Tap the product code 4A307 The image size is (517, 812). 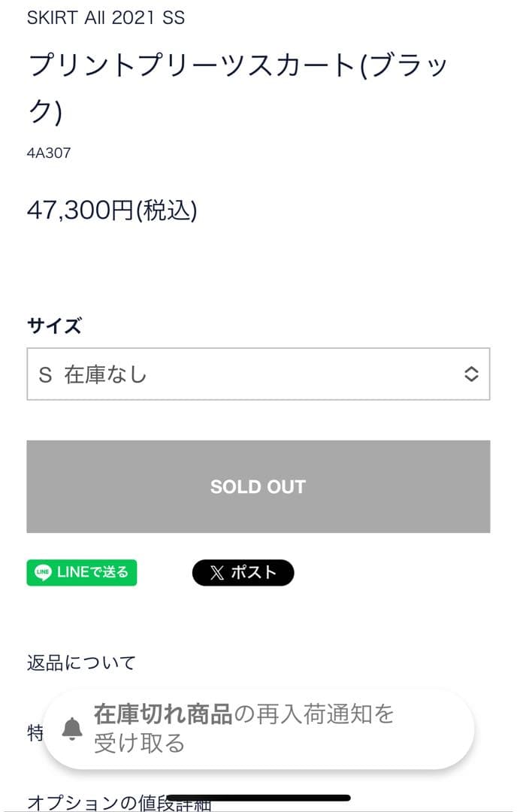pyautogui.click(x=49, y=153)
